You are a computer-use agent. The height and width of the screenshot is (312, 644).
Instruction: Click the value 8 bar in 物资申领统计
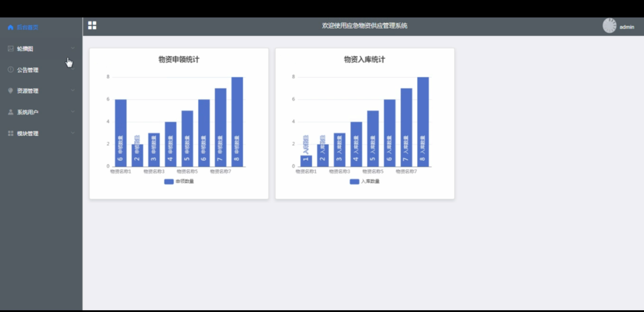[x=237, y=122]
